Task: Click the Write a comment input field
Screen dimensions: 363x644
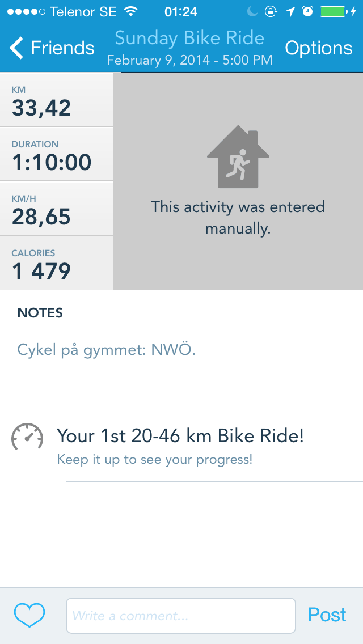Action: 180,615
